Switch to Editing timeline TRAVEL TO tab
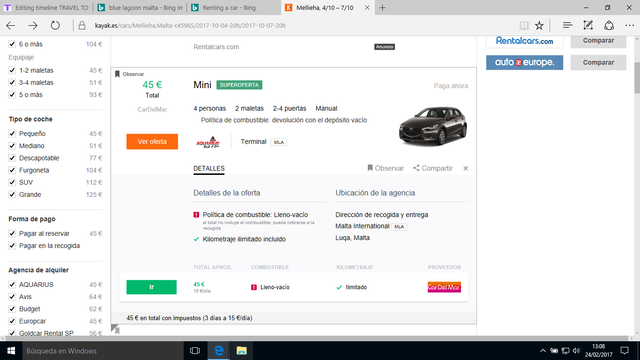 click(x=46, y=8)
